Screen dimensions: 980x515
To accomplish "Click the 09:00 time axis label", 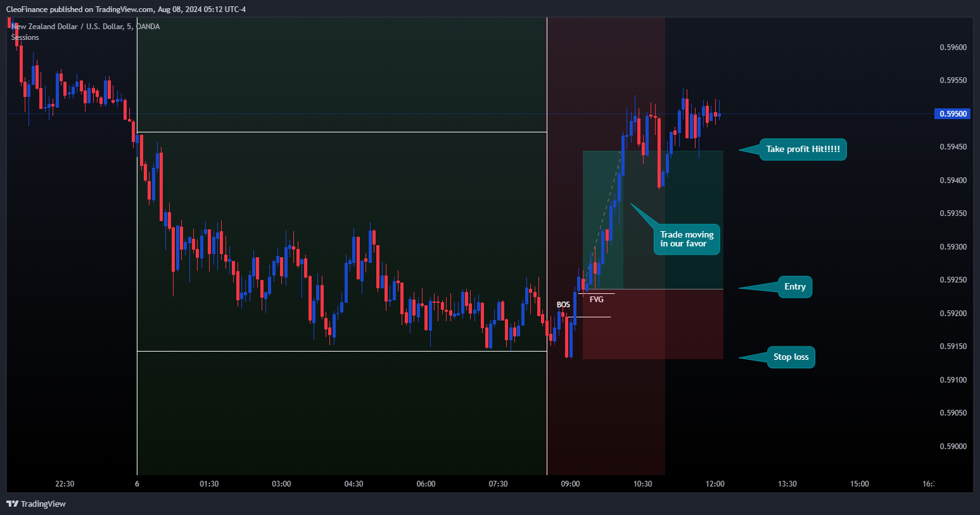I will point(570,484).
